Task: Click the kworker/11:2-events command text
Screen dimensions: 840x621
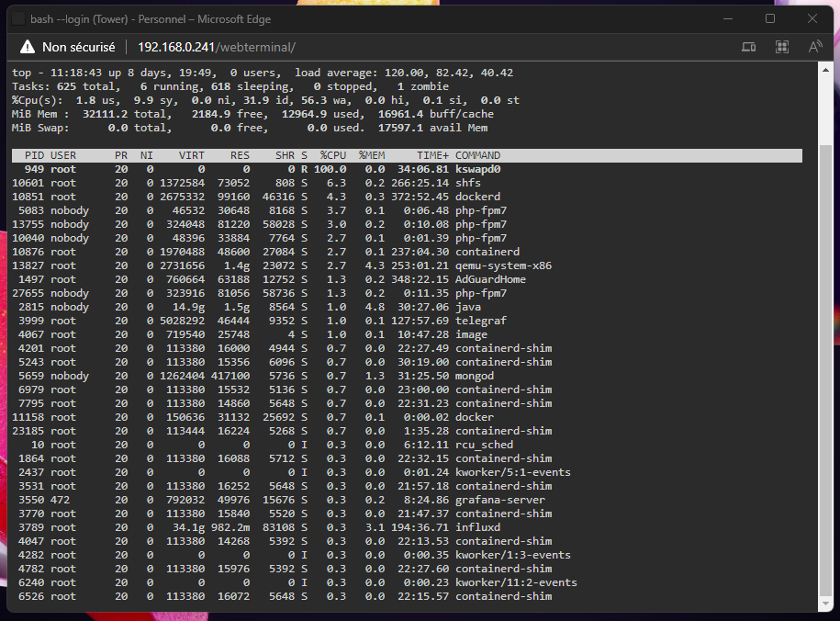Action: pyautogui.click(x=517, y=583)
